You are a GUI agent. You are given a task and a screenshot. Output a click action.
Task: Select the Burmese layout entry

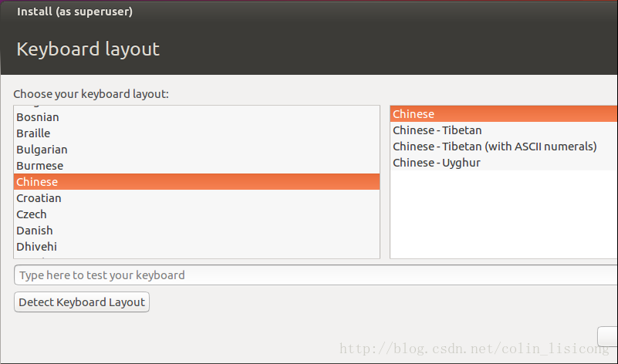(40, 166)
